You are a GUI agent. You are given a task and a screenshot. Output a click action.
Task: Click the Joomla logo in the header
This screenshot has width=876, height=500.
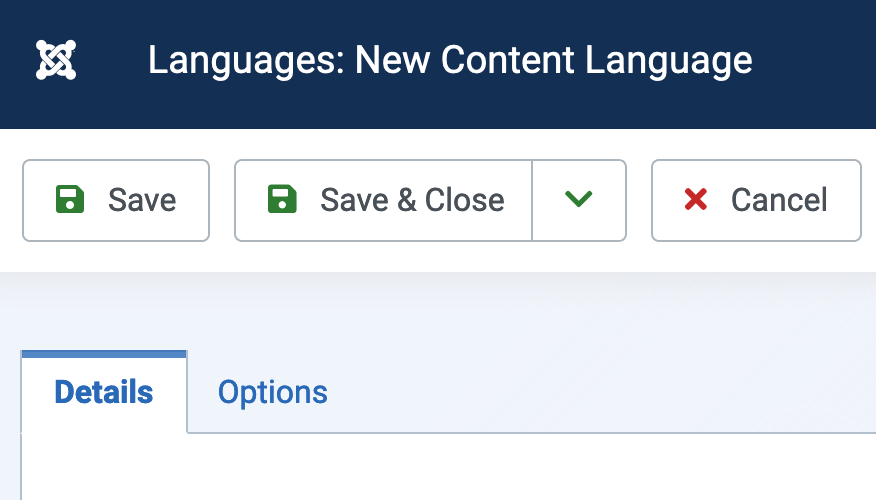coord(56,60)
